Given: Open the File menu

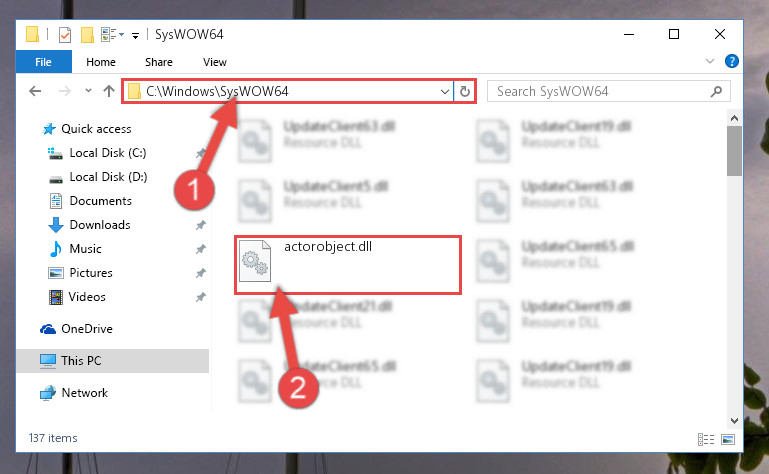Looking at the screenshot, I should pyautogui.click(x=44, y=62).
